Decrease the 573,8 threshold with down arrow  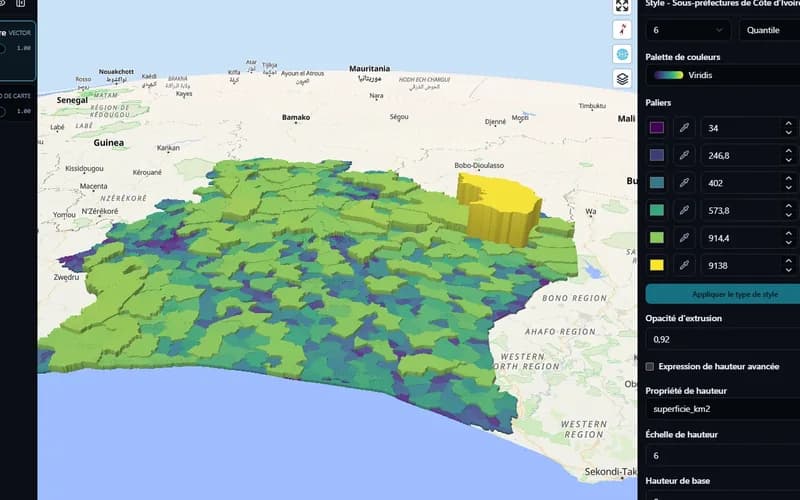(x=789, y=215)
